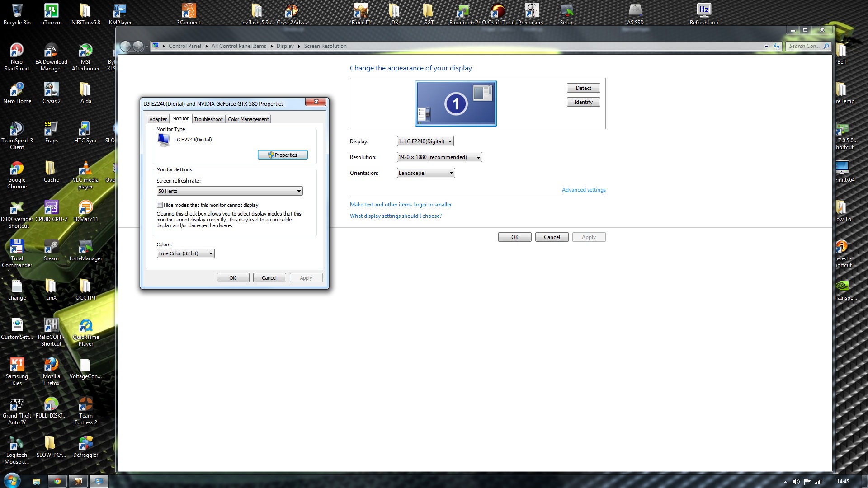This screenshot has width=868, height=488.
Task: Enable Hide modes monitor cannot display checkbox
Action: click(x=160, y=205)
